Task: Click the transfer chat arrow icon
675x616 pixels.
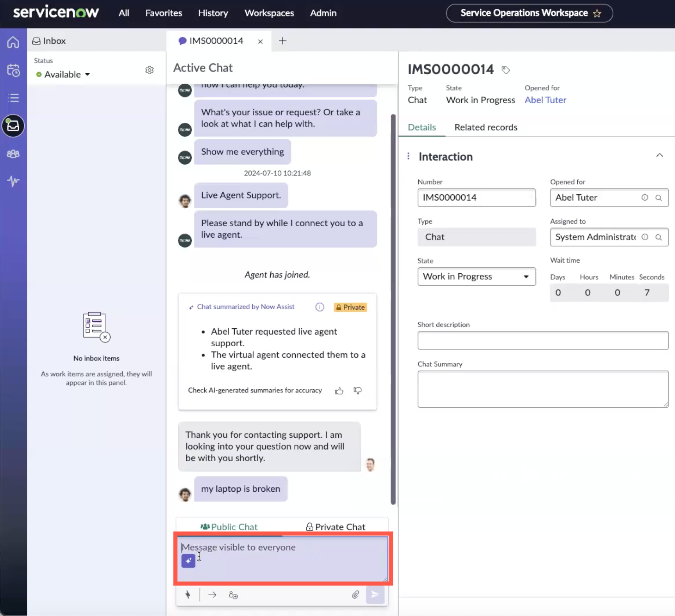Action: pos(212,595)
